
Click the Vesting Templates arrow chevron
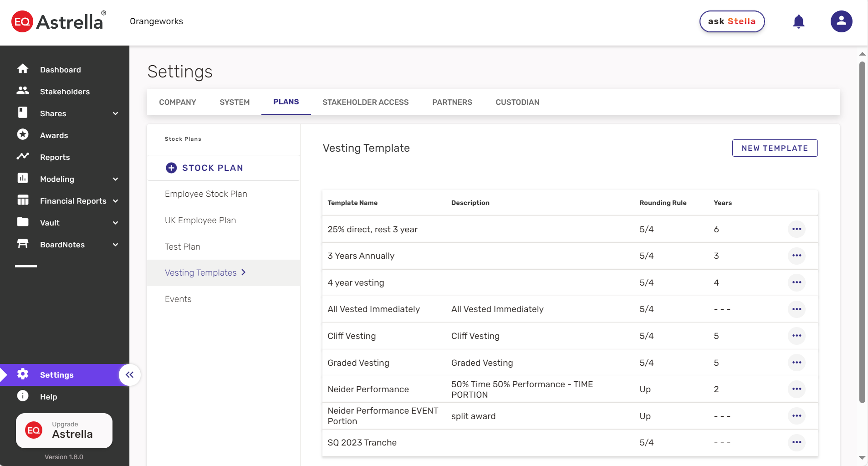pyautogui.click(x=244, y=272)
